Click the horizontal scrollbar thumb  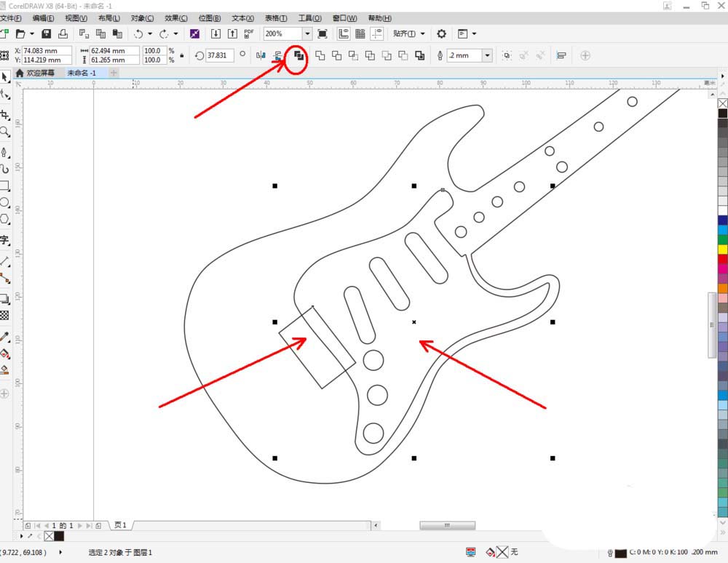click(447, 525)
